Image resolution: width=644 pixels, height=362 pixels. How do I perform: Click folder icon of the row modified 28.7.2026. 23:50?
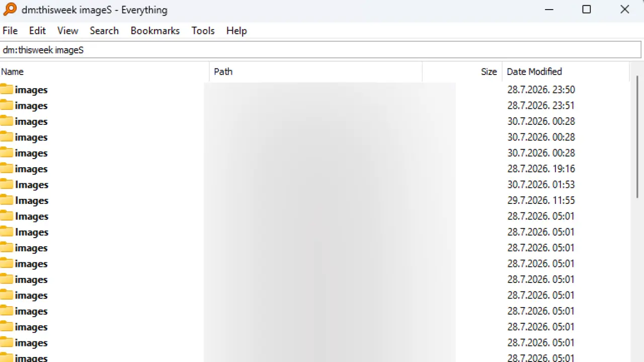click(7, 90)
